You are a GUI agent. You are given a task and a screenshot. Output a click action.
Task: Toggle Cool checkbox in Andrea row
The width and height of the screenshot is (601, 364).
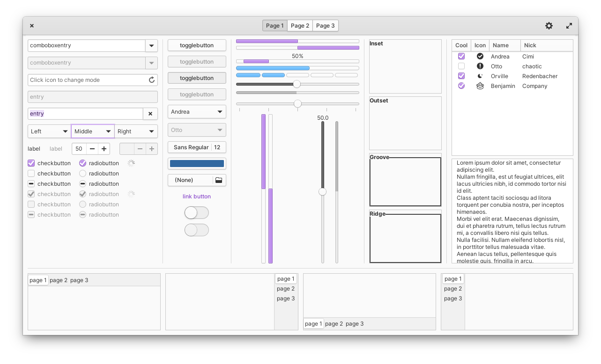(x=461, y=56)
